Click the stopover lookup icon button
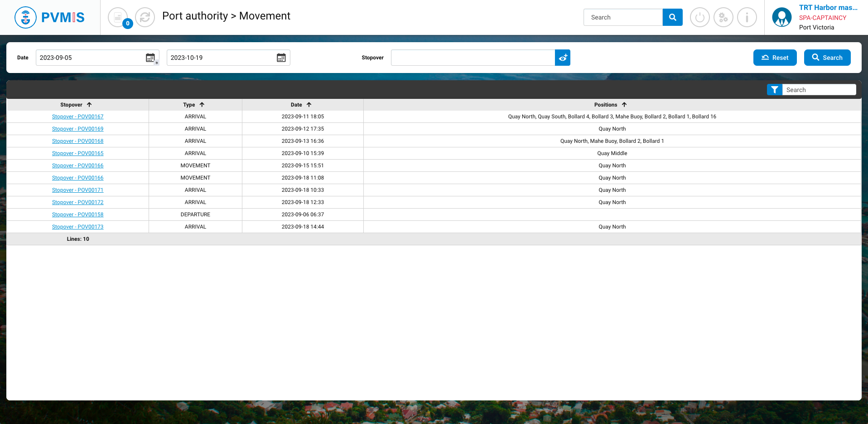Viewport: 868px width, 424px height. tap(563, 58)
